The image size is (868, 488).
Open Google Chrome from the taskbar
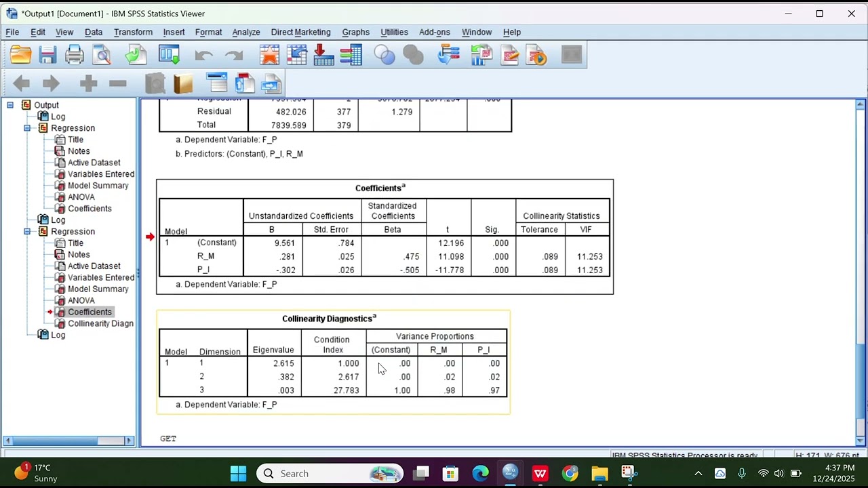(x=570, y=473)
